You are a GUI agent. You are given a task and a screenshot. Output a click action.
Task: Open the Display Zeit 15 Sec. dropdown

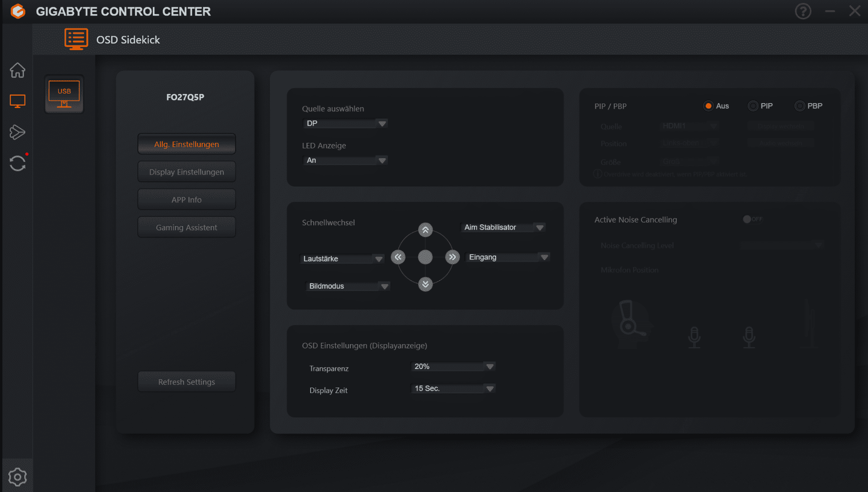453,388
